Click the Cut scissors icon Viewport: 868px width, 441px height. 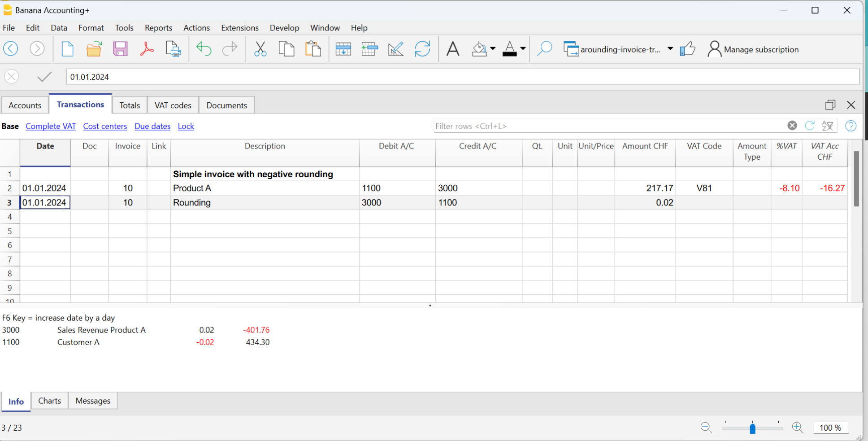point(260,49)
